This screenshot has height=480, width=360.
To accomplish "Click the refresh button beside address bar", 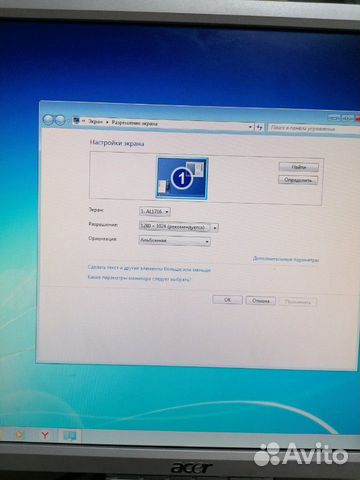I will (260, 127).
